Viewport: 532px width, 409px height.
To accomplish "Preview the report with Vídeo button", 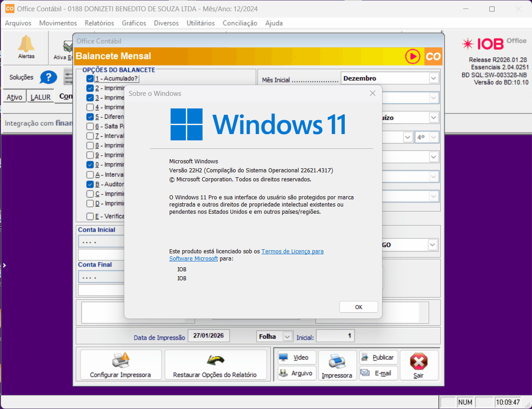I will pyautogui.click(x=297, y=358).
